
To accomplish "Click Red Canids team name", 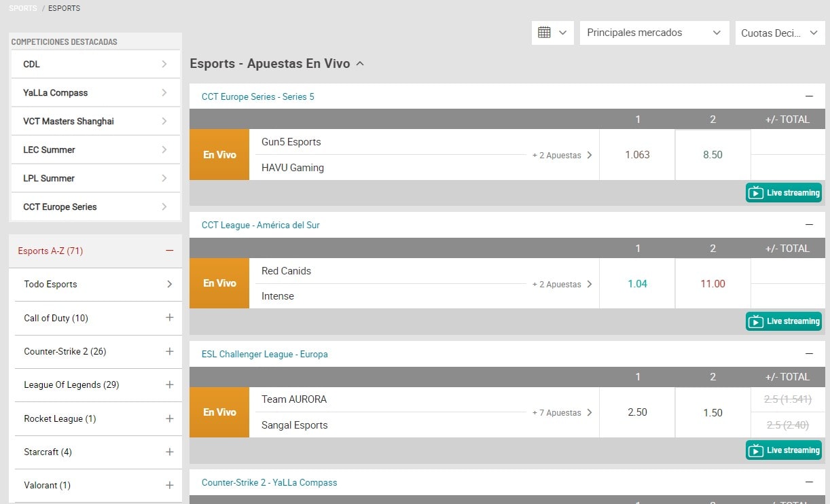I will [286, 270].
